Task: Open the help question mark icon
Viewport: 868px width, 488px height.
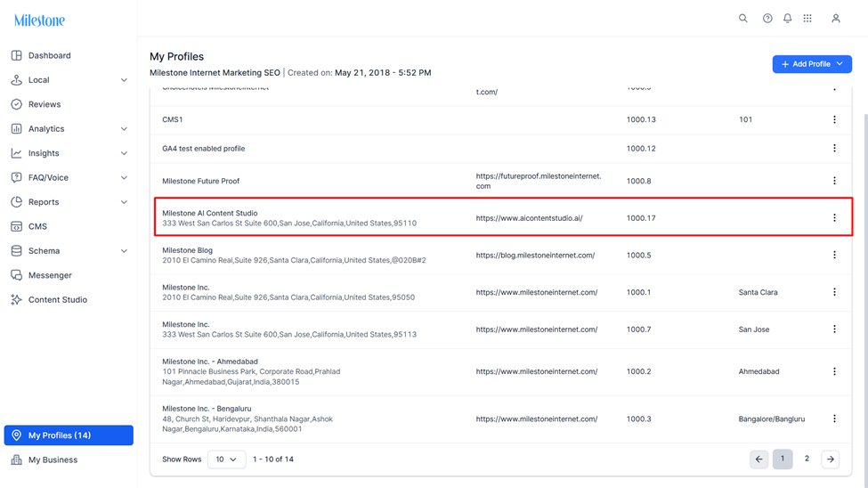Action: tap(767, 19)
